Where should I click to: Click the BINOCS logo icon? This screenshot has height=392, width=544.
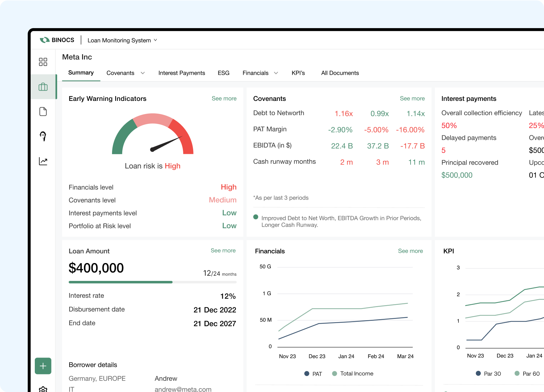45,40
